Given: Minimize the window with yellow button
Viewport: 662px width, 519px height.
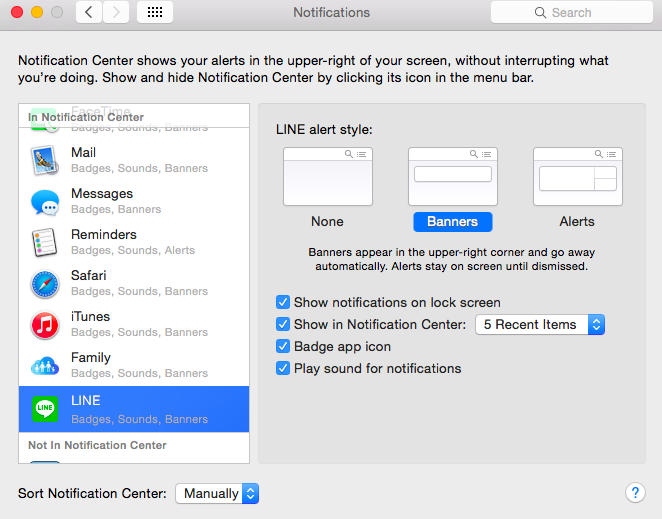Looking at the screenshot, I should (37, 12).
